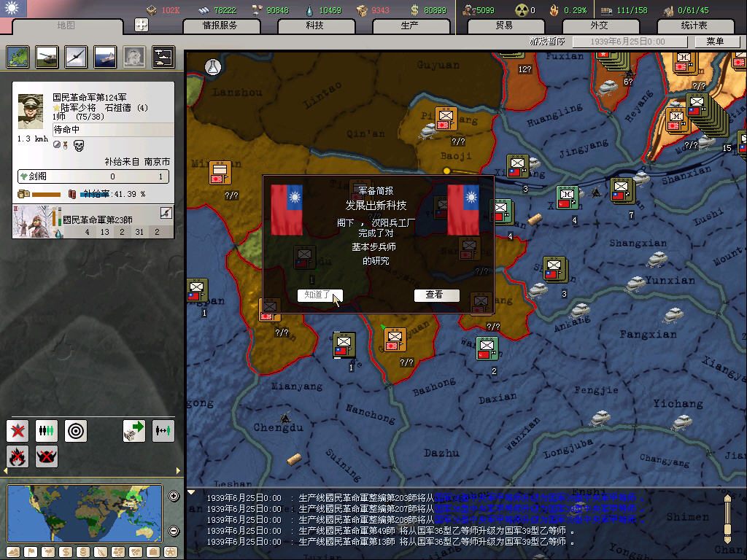Click the 国民革命军第124军 unit name
Viewport: 747px width, 560px height.
pos(90,97)
